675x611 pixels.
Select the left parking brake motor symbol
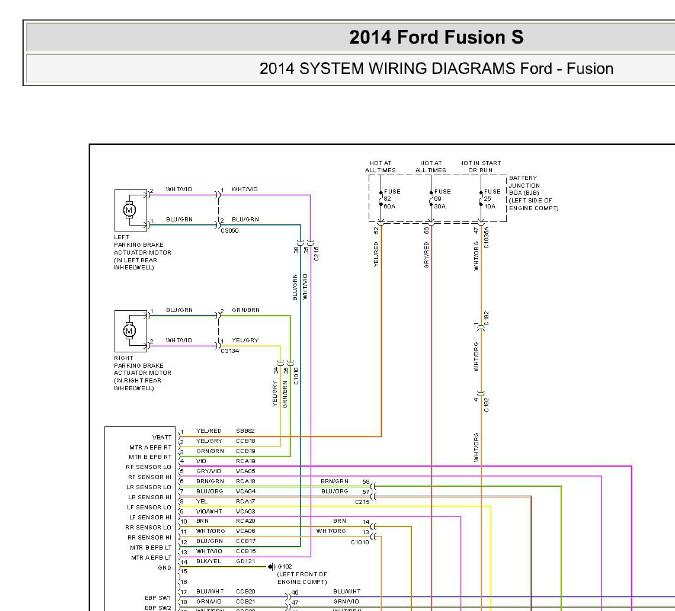pyautogui.click(x=130, y=210)
